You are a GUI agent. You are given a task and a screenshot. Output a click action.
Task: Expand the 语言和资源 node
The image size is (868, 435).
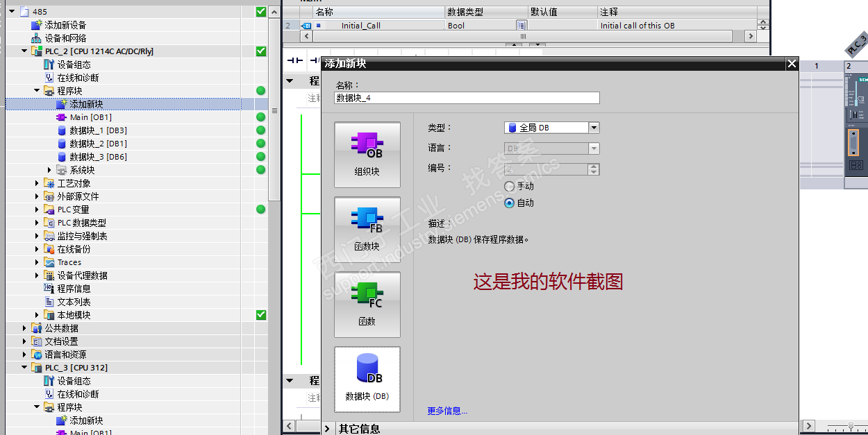(25, 355)
